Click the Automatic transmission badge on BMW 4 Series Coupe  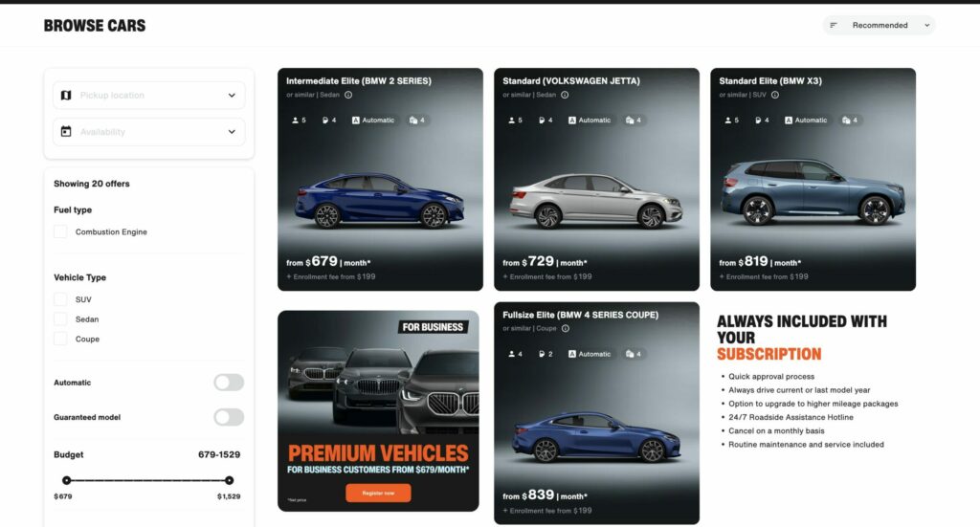click(590, 354)
